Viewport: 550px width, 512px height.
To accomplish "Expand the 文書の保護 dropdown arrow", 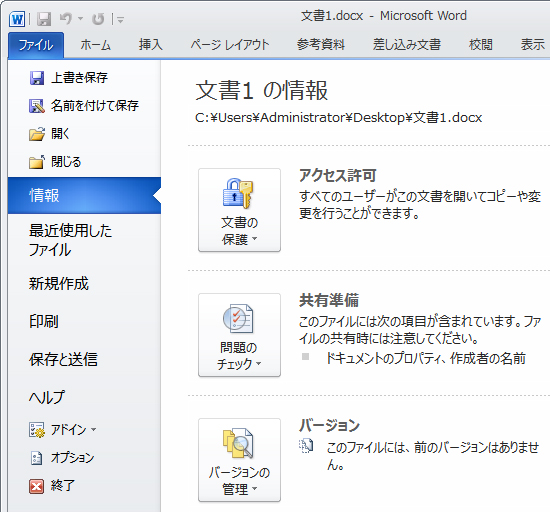I will tap(255, 239).
